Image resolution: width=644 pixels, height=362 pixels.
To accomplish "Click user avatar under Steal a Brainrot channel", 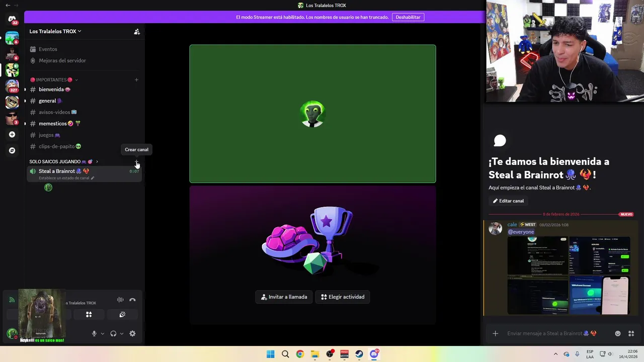I will tap(48, 188).
